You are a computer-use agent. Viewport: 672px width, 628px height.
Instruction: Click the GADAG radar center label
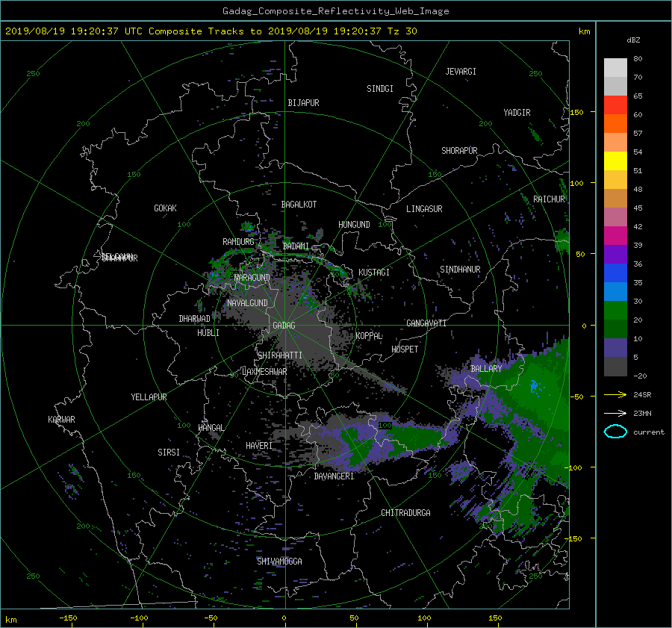point(284,326)
